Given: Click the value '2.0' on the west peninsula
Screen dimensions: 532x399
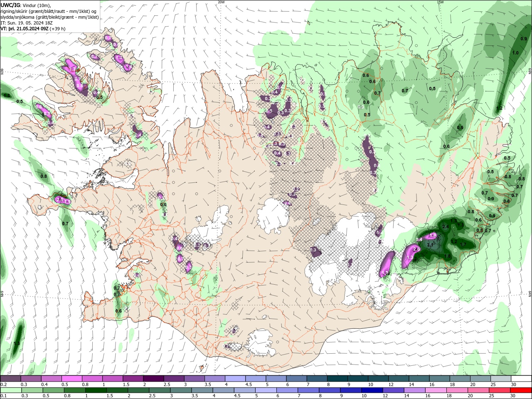Looking at the screenshot, I should 59,199.
